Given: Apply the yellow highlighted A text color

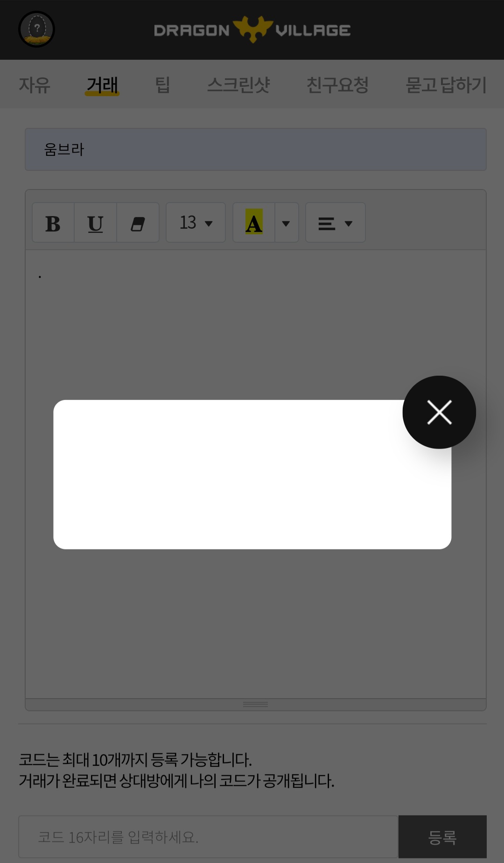Looking at the screenshot, I should click(254, 223).
